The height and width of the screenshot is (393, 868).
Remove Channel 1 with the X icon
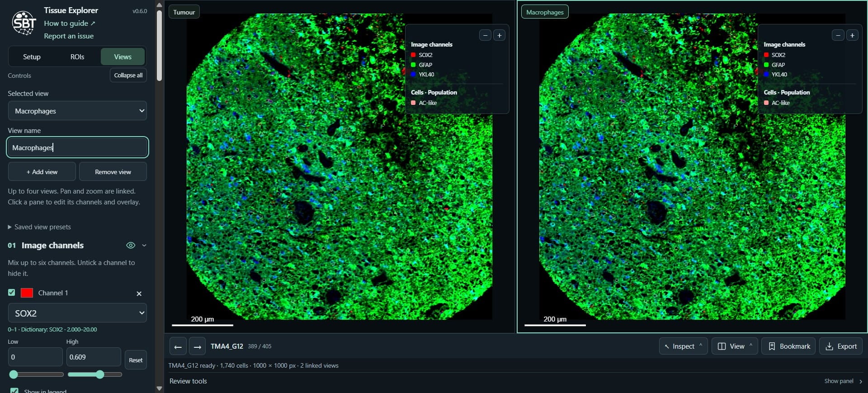click(139, 294)
